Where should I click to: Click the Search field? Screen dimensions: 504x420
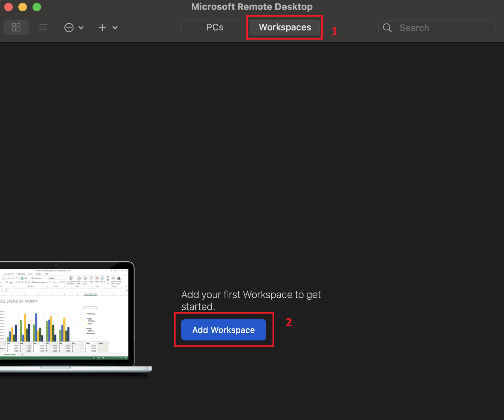437,28
